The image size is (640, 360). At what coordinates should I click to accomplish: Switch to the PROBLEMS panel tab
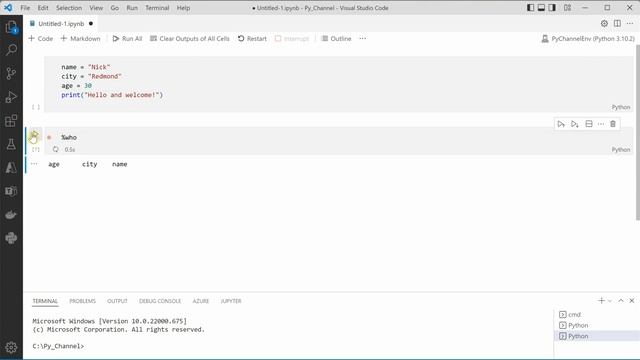pos(82,301)
